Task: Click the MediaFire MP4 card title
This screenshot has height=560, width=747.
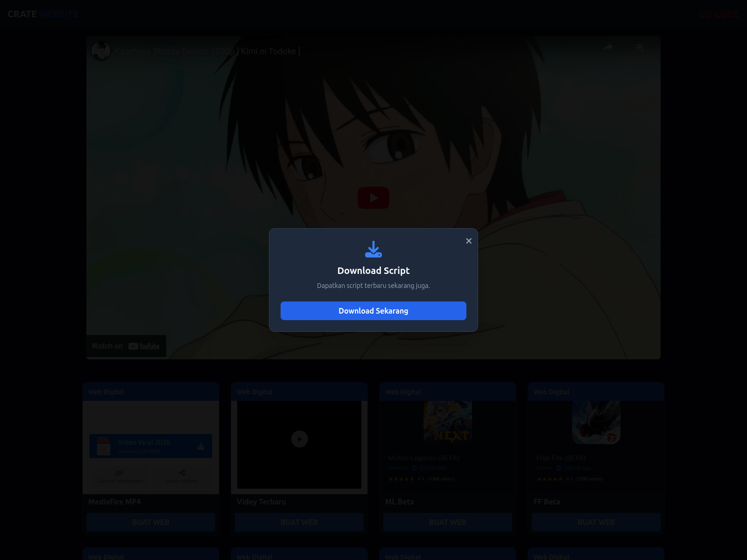Action: [114, 502]
